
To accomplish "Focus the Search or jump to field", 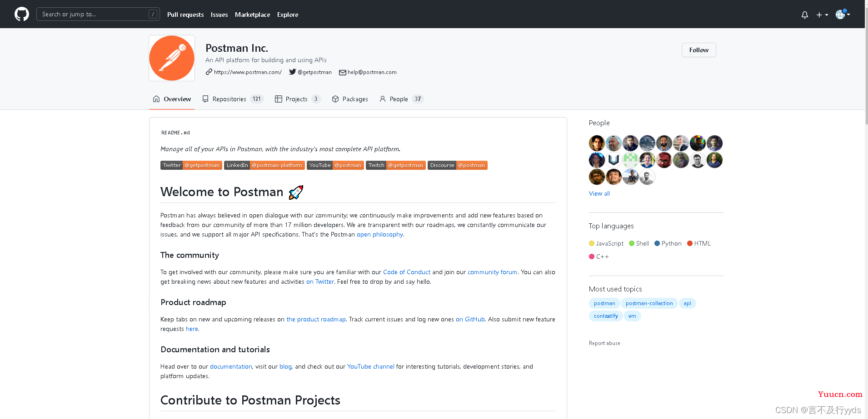I will coord(98,14).
